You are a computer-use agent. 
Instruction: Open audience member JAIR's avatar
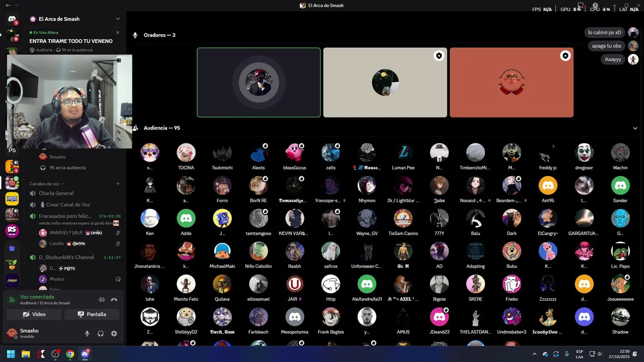294,284
